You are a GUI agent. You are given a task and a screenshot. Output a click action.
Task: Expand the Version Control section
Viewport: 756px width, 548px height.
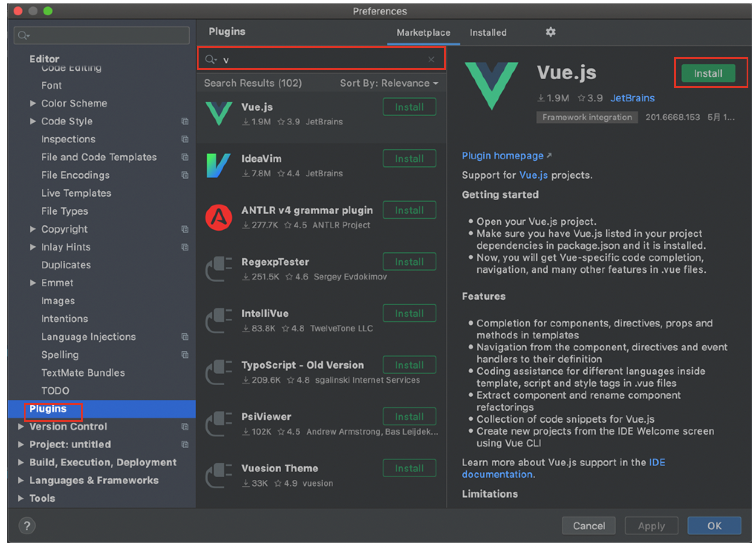pyautogui.click(x=20, y=426)
